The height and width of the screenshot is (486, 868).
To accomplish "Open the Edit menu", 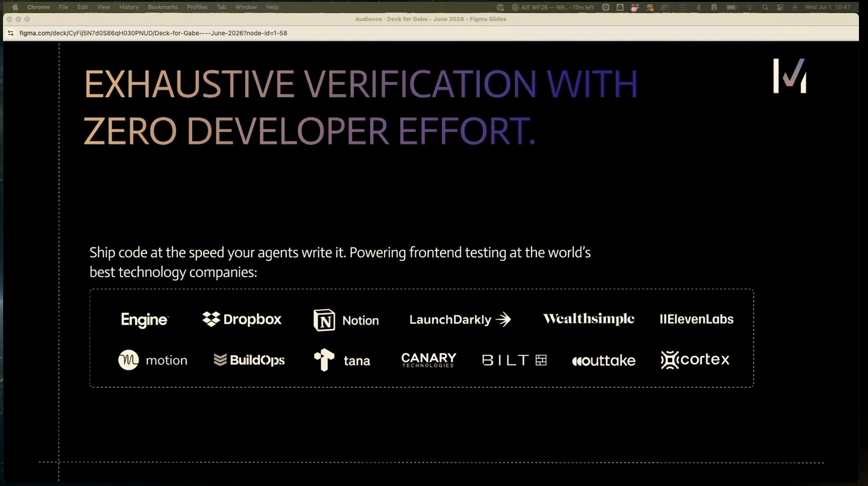I will click(83, 7).
